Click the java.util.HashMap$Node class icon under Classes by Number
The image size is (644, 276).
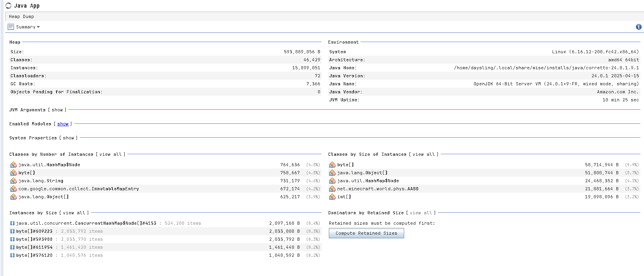coord(13,165)
